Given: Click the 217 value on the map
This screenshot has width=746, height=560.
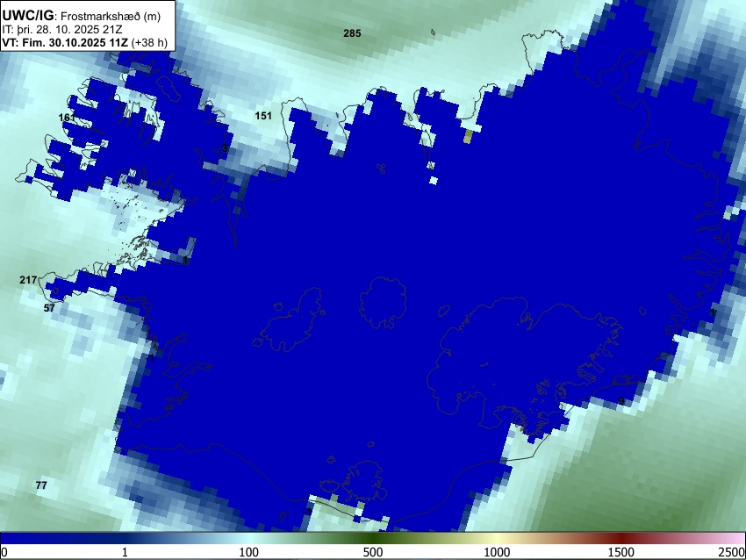Looking at the screenshot, I should click(x=28, y=280).
